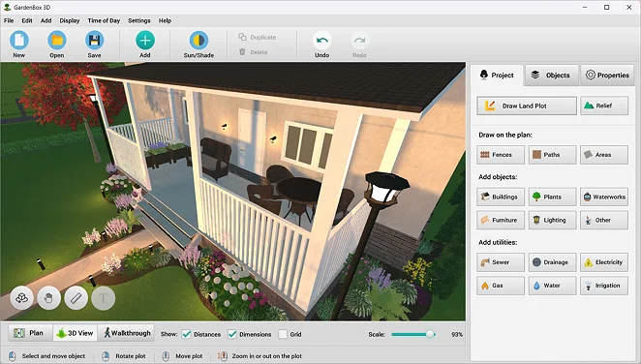Viewport: 641px width, 364px height.
Task: Click the New project icon
Action: (18, 40)
